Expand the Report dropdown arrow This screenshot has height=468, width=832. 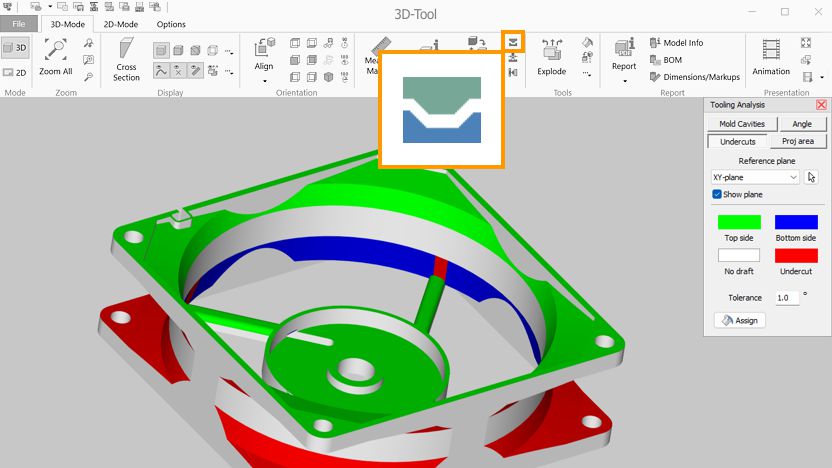[x=624, y=81]
